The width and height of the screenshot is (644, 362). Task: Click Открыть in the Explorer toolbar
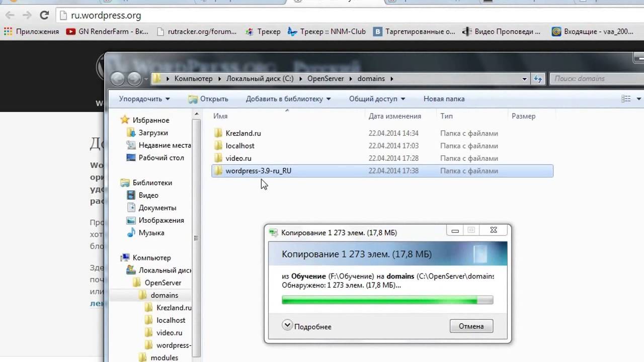[208, 99]
